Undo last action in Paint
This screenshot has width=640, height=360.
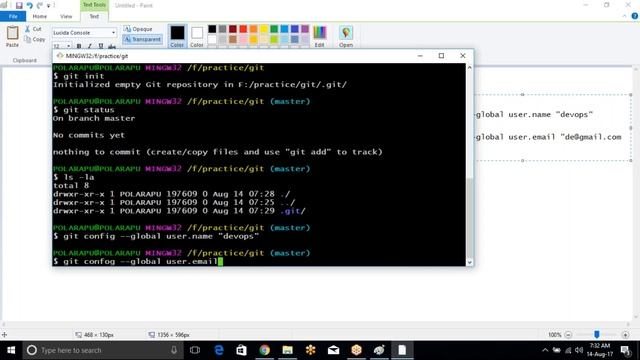coord(29,5)
